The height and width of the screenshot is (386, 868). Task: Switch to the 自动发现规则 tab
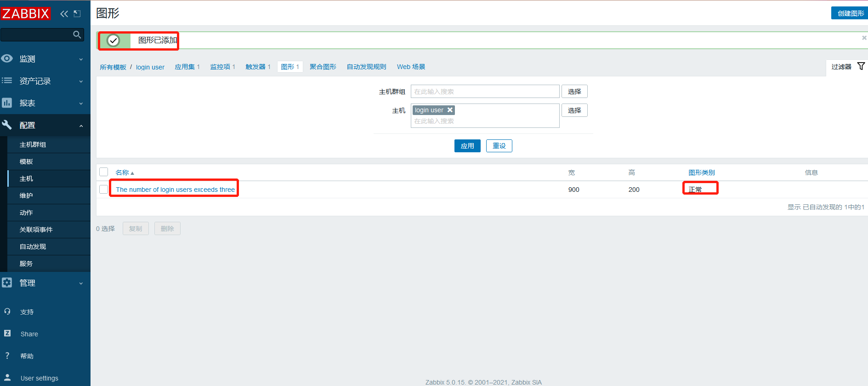(x=366, y=67)
